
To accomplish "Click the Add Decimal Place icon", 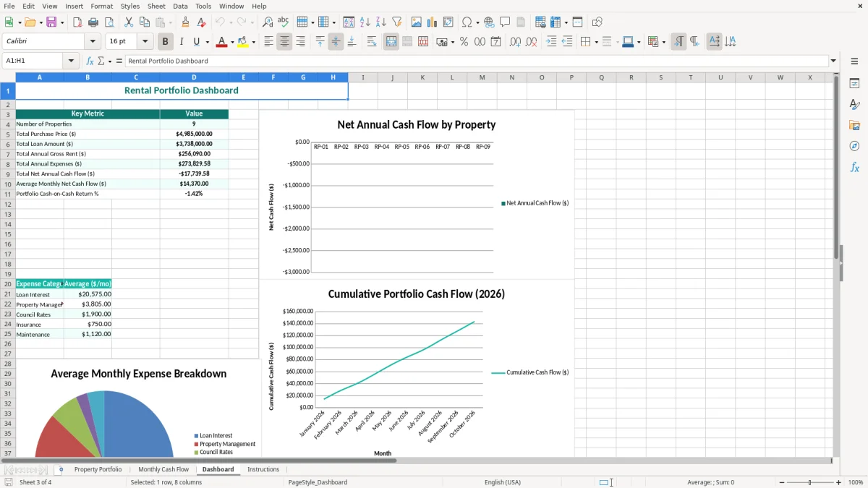I will [x=515, y=42].
